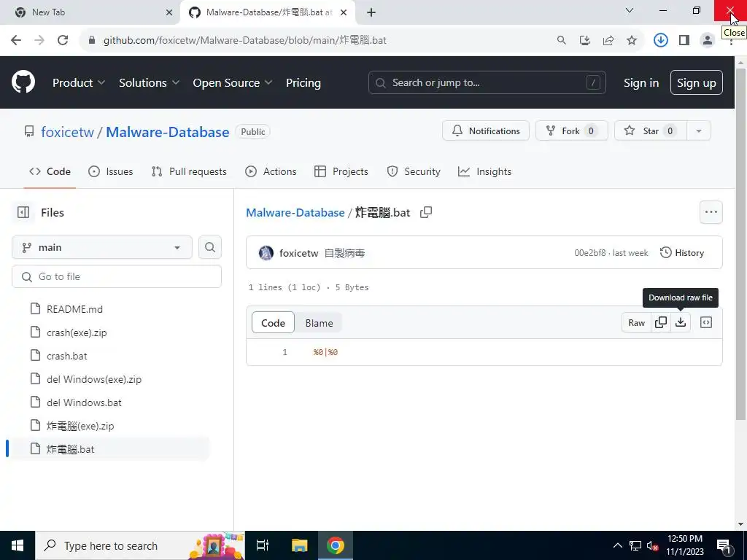Focus the Search or jump to field
This screenshot has height=560, width=747.
[x=487, y=82]
